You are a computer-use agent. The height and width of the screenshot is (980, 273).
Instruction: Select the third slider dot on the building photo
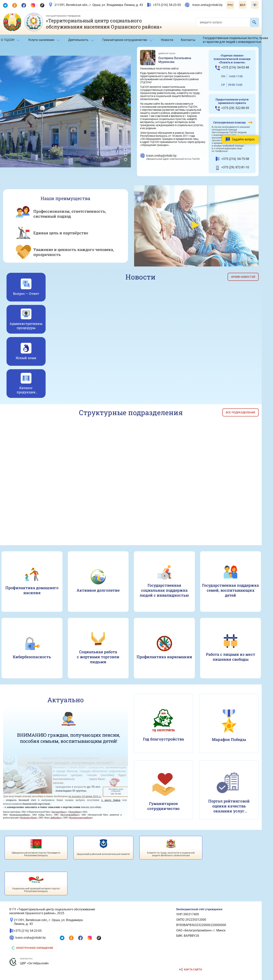(126, 159)
